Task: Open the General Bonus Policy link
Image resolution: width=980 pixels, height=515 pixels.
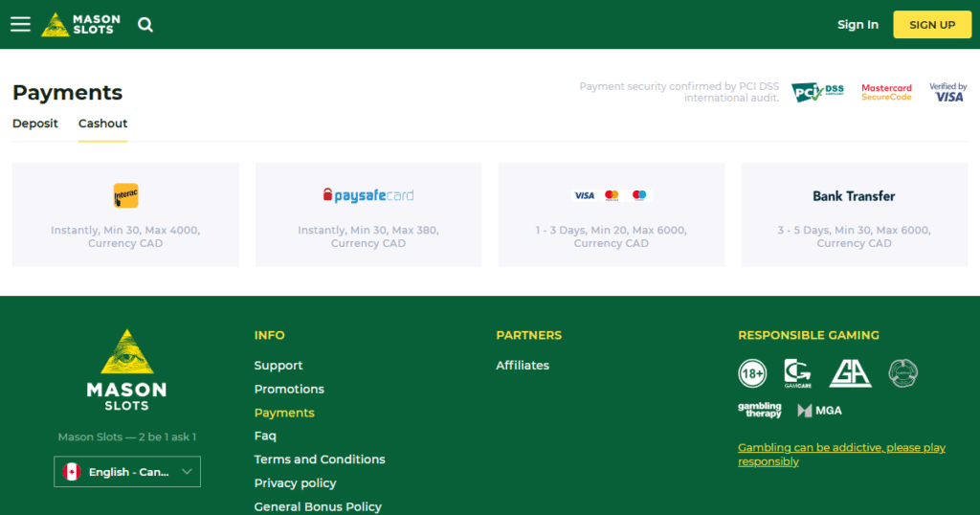Action: coord(318,507)
